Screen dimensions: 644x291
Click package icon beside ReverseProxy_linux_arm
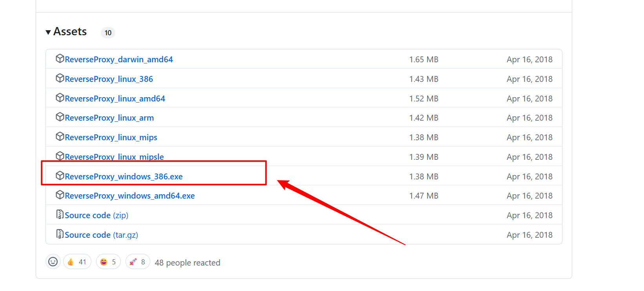60,117
